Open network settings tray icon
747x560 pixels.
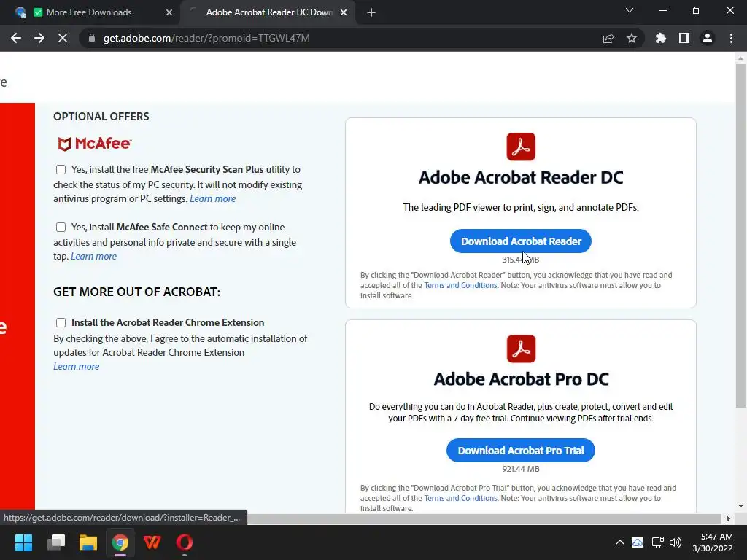[x=657, y=542]
